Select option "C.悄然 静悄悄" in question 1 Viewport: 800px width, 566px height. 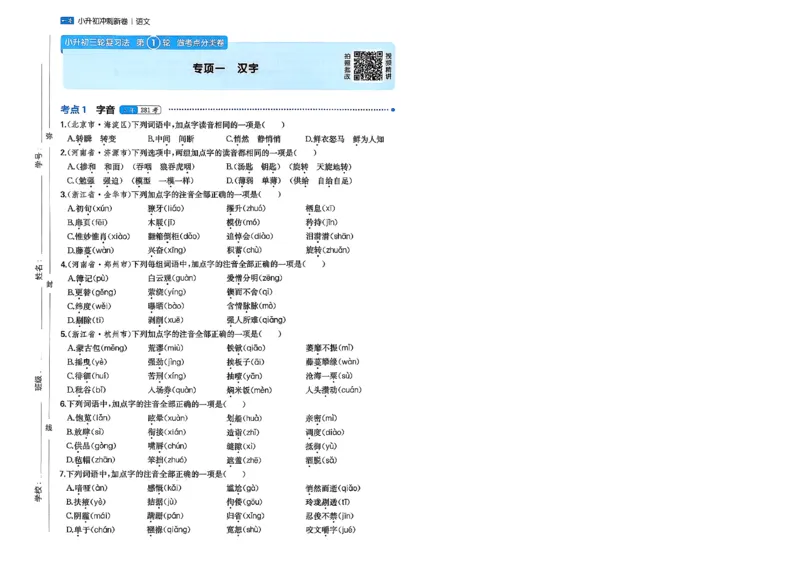coord(253,139)
